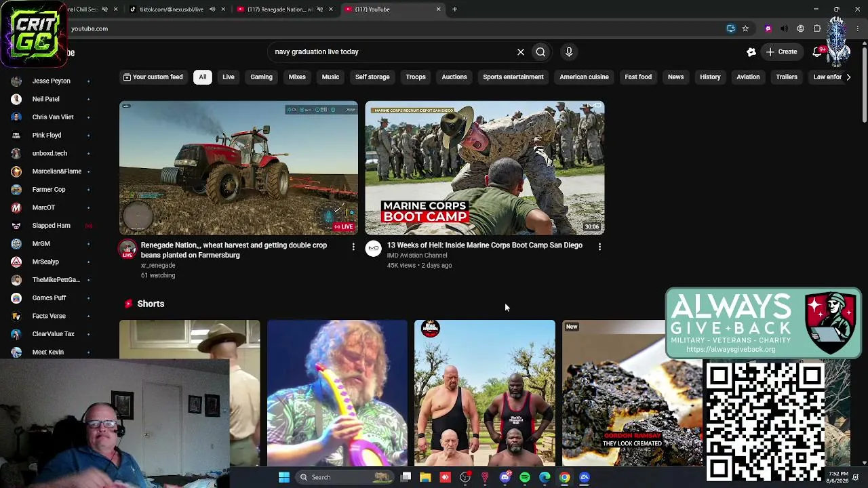The height and width of the screenshot is (488, 868).
Task: Open Pink Floyd channel avatar in sidebar
Action: (x=16, y=135)
